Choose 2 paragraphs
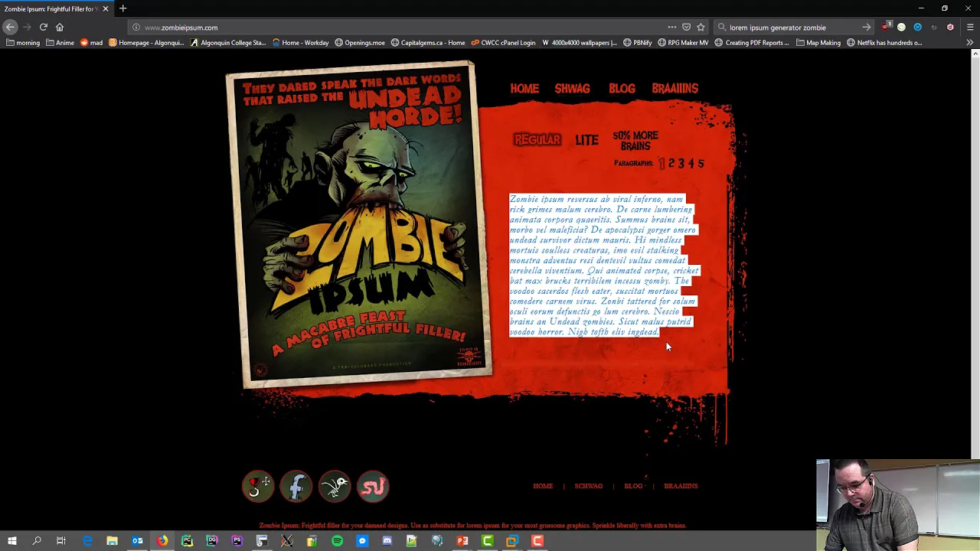This screenshot has width=980, height=551. tap(671, 163)
